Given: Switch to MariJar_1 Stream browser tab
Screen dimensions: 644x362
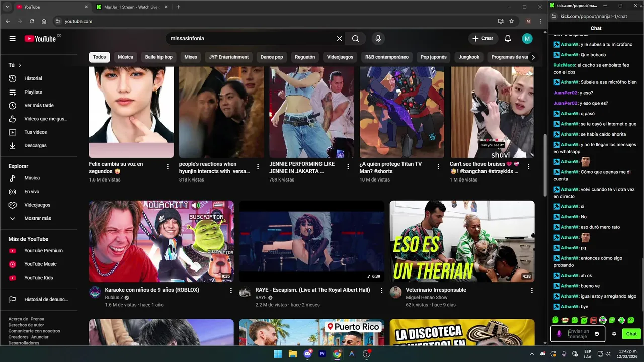Looking at the screenshot, I should click(132, 7).
